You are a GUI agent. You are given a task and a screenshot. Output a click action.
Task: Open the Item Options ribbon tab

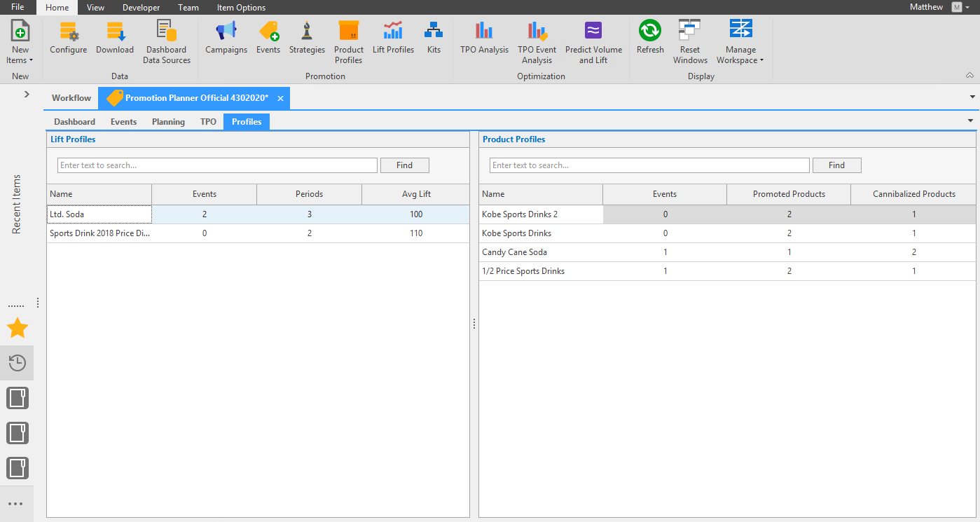tap(241, 7)
